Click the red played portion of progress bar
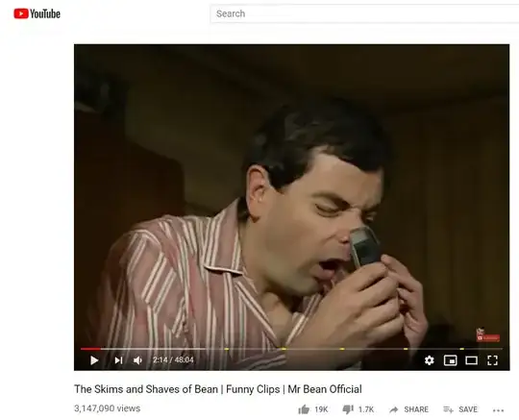The height and width of the screenshot is (420, 519). (90, 349)
